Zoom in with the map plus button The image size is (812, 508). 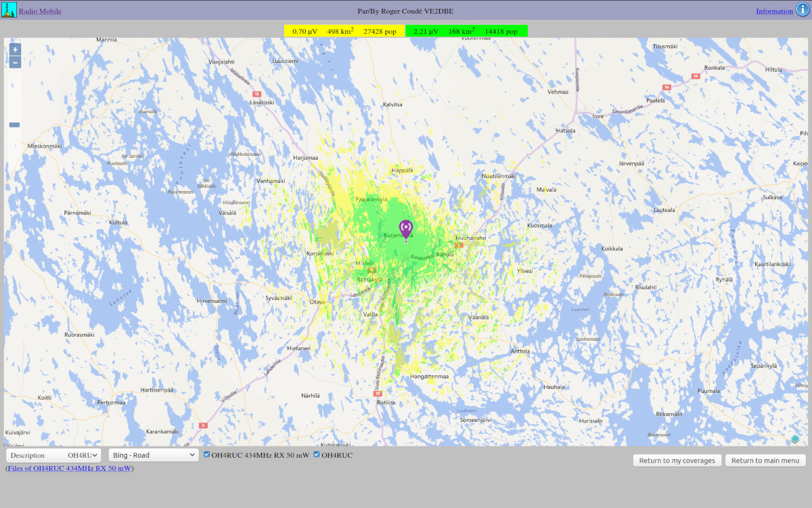(15, 50)
